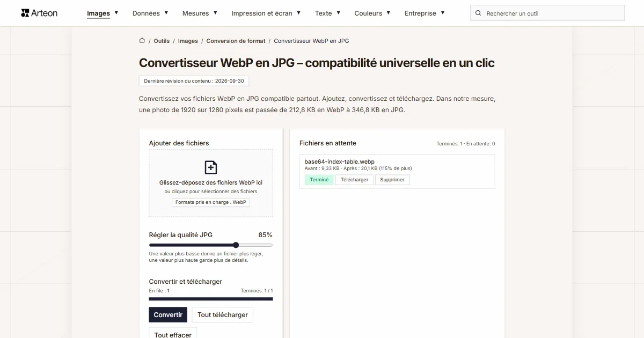The height and width of the screenshot is (338, 644).
Task: Click the search magnifier icon
Action: (479, 13)
